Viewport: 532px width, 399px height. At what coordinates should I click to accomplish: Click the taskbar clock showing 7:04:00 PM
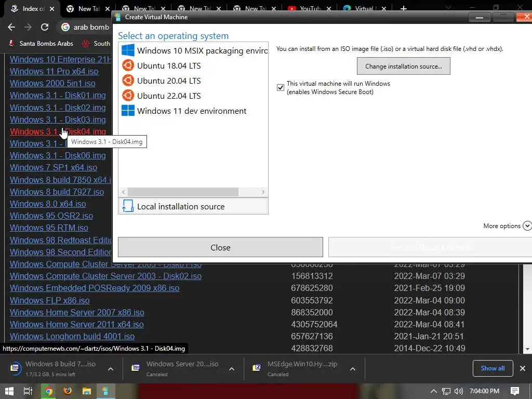[484, 391]
